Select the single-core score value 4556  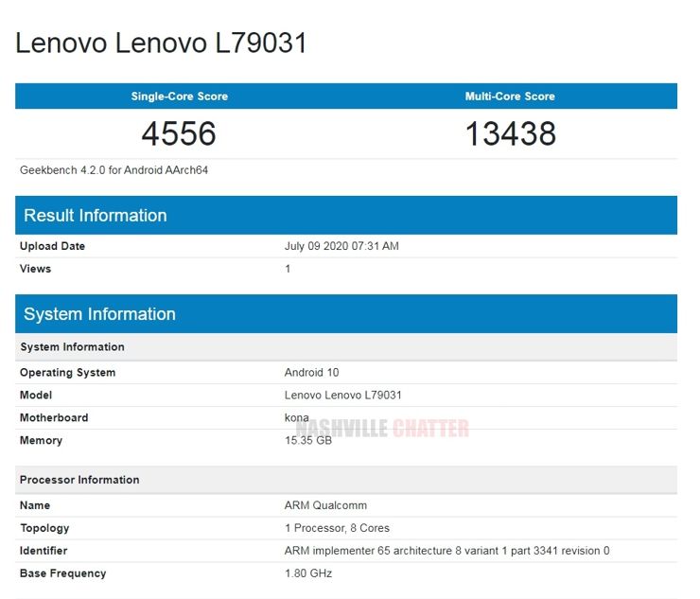point(179,133)
